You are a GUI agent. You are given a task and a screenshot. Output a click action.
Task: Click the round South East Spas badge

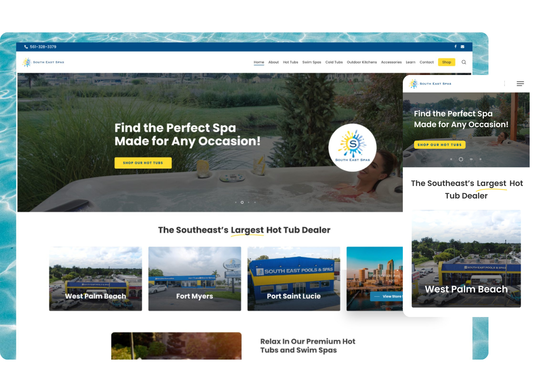coord(352,147)
